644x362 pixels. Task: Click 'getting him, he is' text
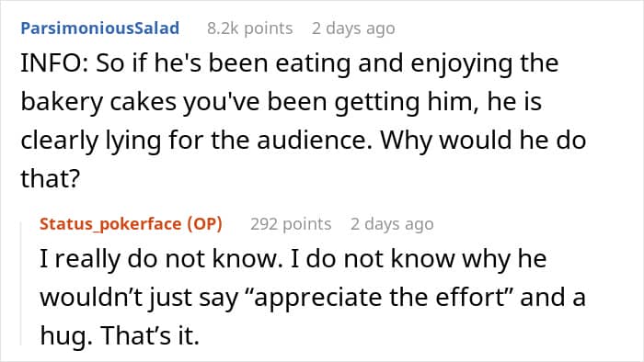coord(438,102)
